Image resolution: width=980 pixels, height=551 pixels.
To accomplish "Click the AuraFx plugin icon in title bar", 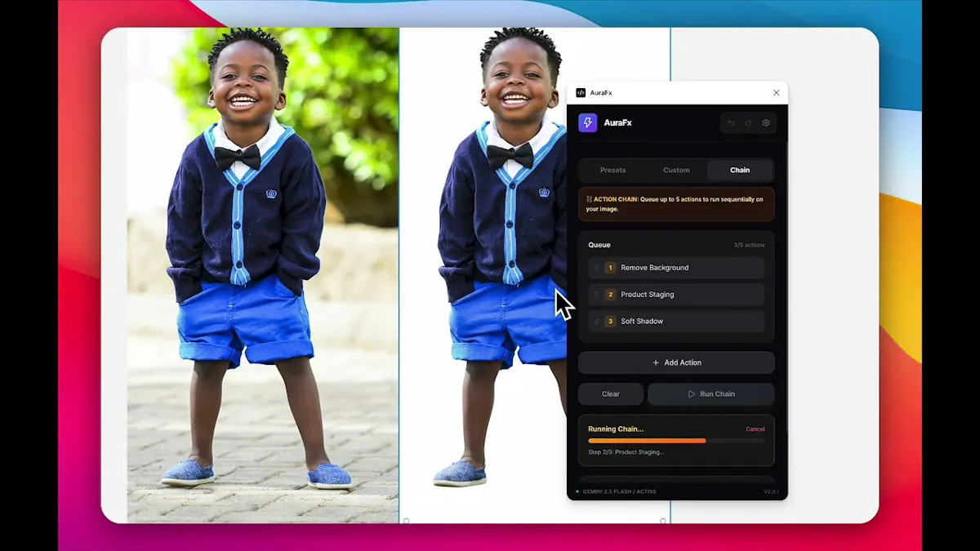I will point(581,93).
